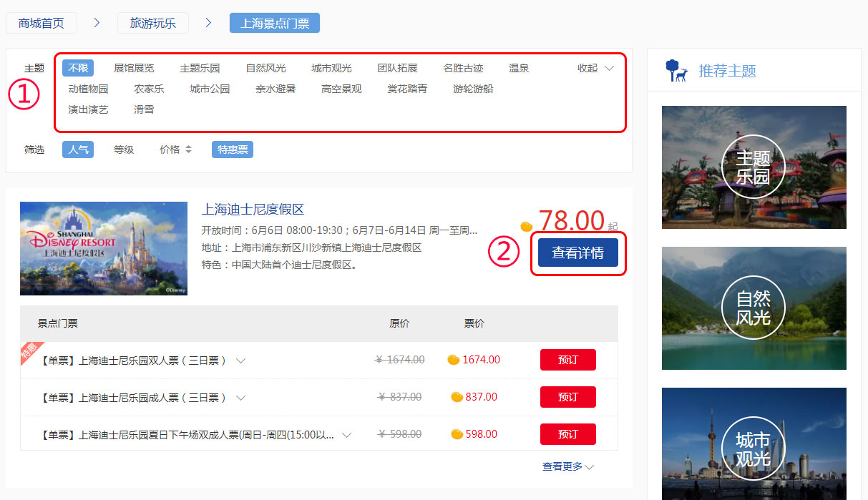Screen dimensions: 868x500
Task: Open the 上海迪士尼度假区 title link
Action: pos(253,210)
